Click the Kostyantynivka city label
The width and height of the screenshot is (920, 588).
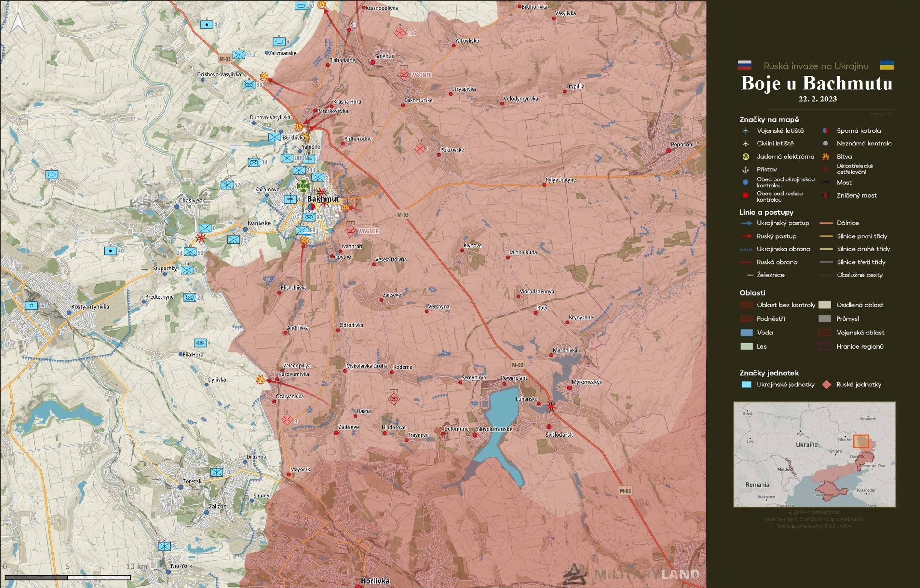click(90, 307)
